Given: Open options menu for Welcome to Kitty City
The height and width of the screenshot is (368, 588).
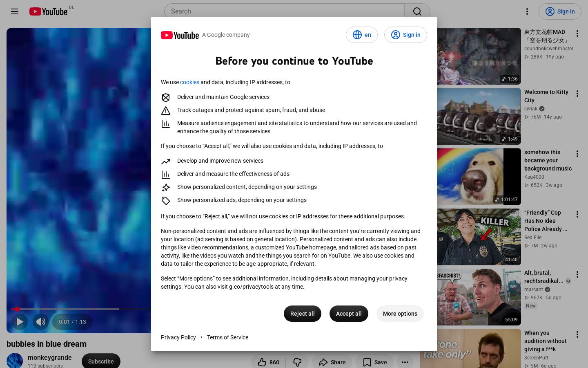Looking at the screenshot, I should click(577, 94).
